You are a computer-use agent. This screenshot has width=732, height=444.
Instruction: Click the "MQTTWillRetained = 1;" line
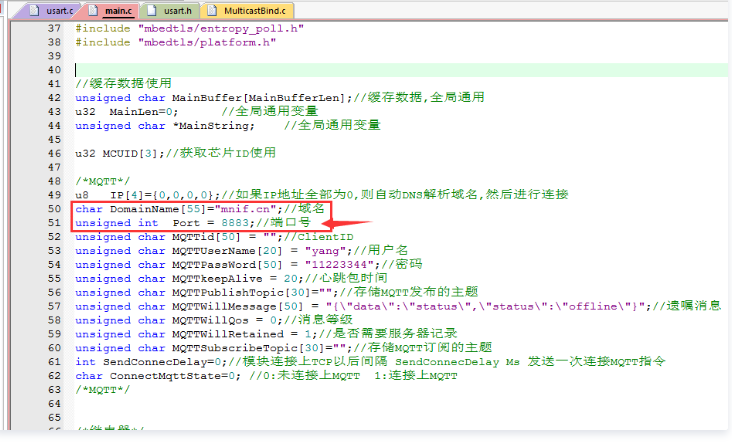pyautogui.click(x=266, y=334)
